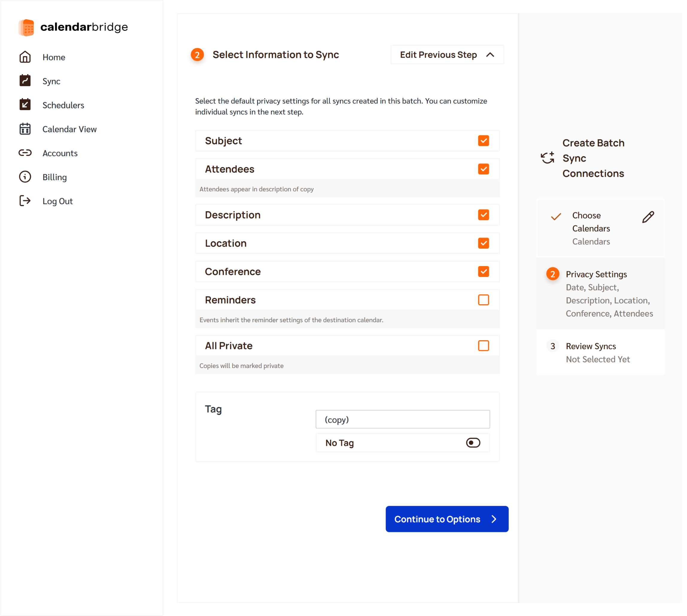Uncheck the Description checkbox
This screenshot has height=616, width=687.
click(x=484, y=215)
